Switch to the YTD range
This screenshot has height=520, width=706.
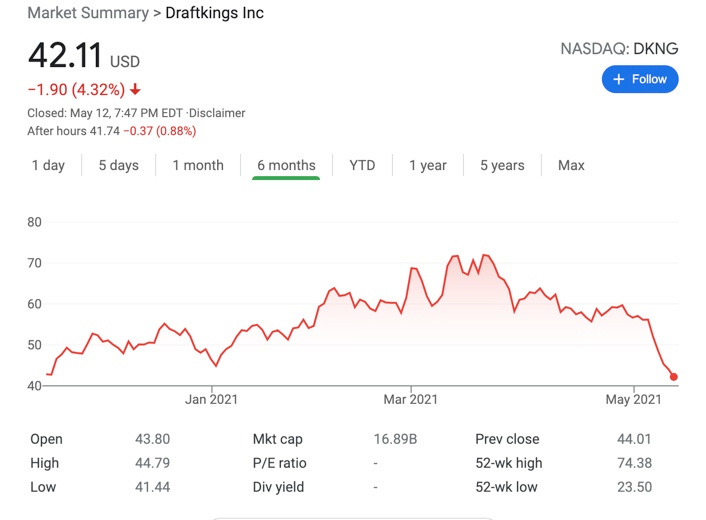coord(362,165)
